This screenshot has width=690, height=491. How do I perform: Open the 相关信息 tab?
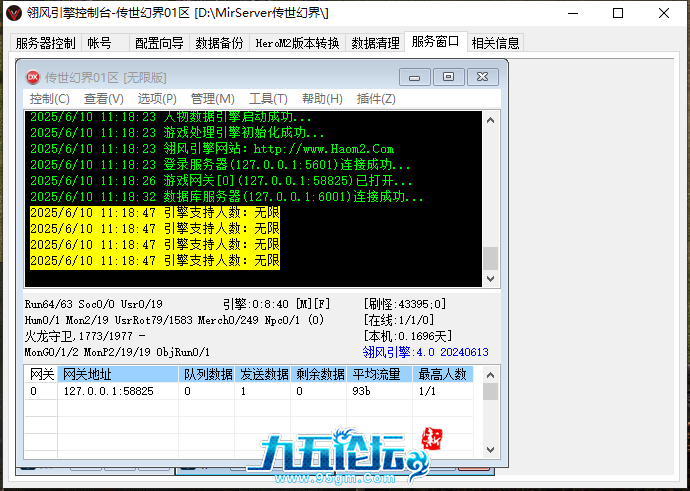(x=495, y=43)
